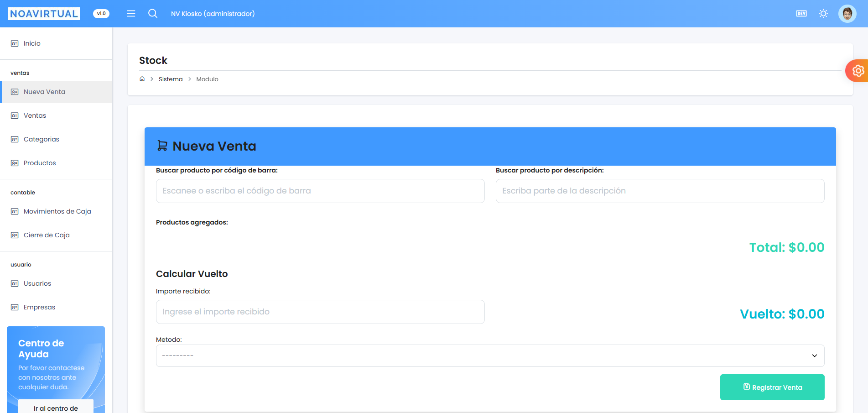Viewport: 868px width, 413px height.
Task: Click the Categorias sidebar icon
Action: click(x=15, y=139)
